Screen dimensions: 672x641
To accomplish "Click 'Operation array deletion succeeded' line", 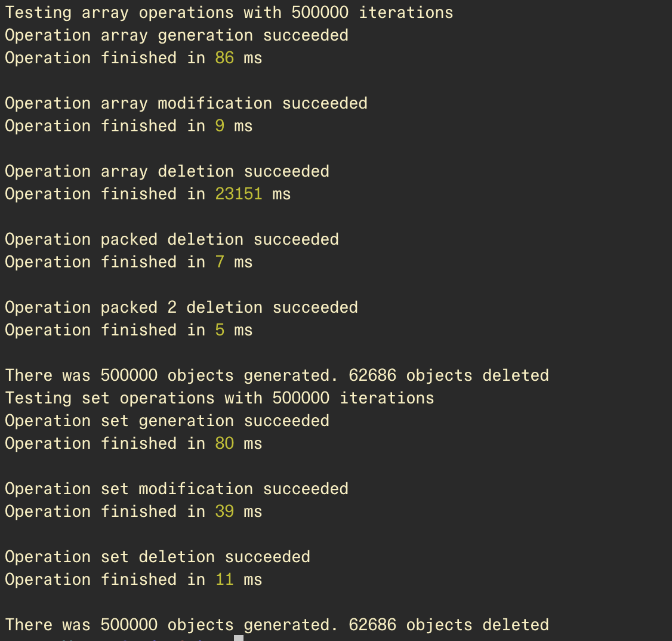I will [167, 172].
